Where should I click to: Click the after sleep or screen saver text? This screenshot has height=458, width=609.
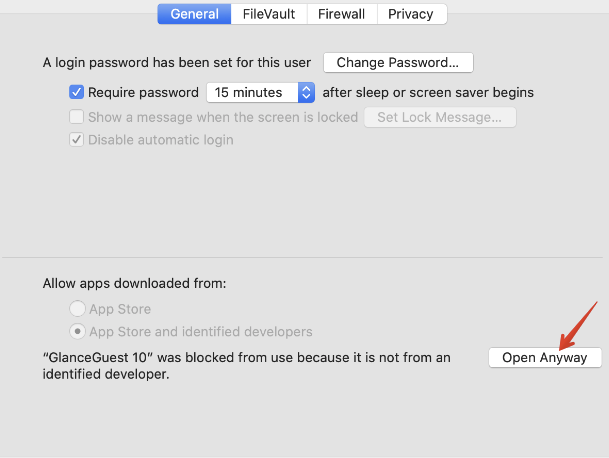[428, 92]
